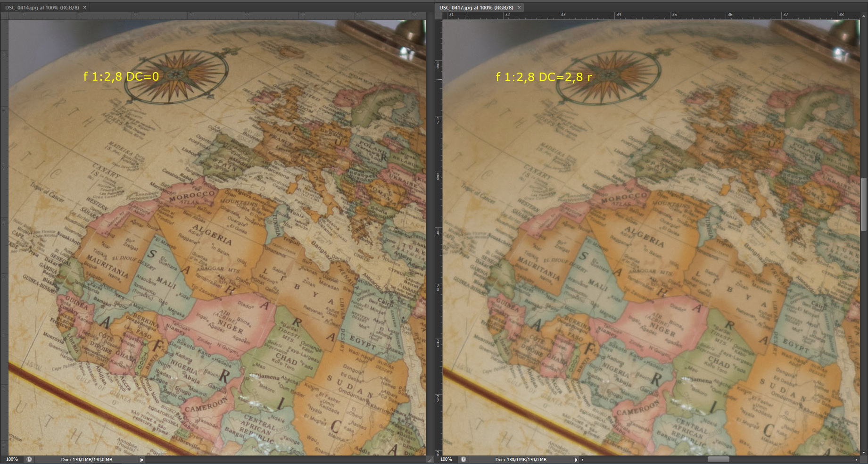Click the vertical scrollbar thumb of DSC_0417.jpg
The image size is (868, 464).
pos(863,204)
